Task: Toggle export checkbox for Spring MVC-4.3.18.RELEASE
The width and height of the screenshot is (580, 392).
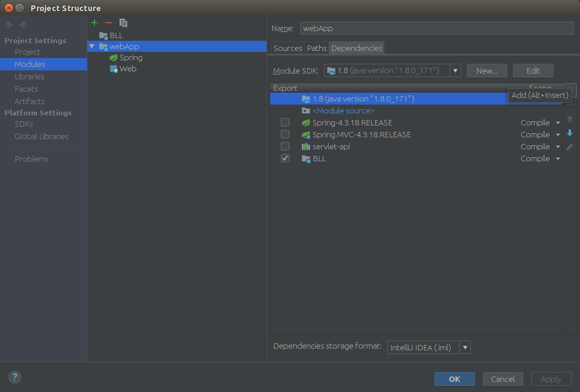Action: point(285,134)
